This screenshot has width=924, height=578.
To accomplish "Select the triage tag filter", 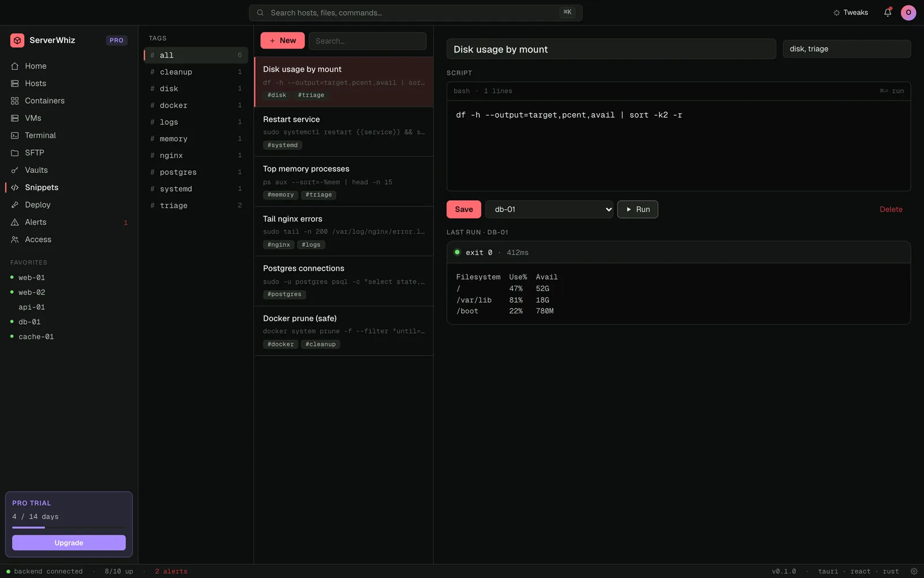I will click(196, 205).
